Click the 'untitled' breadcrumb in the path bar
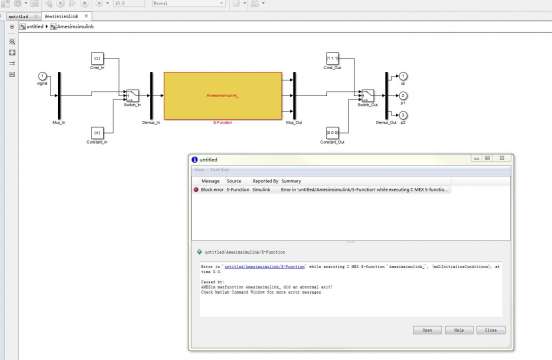This screenshot has height=360, width=552. click(35, 27)
